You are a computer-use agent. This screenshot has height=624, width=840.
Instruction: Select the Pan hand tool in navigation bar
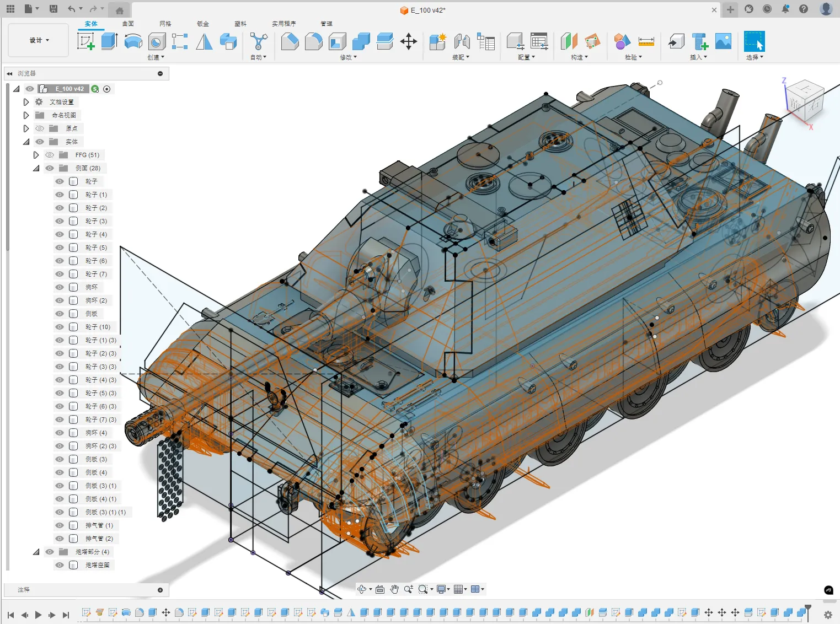point(394,589)
